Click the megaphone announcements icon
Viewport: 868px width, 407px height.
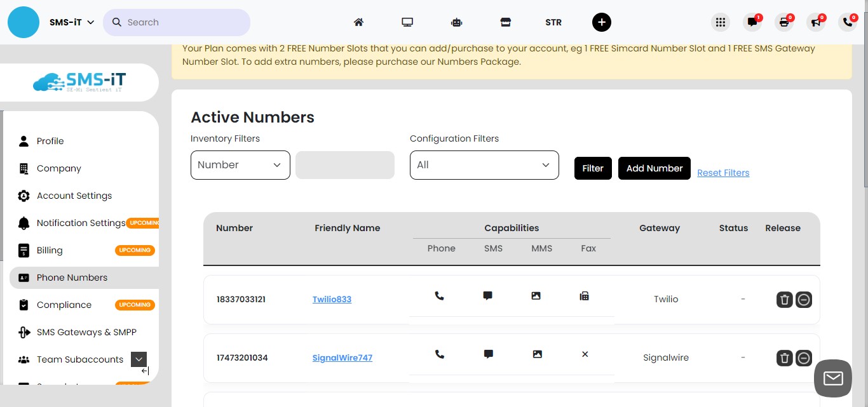point(816,22)
